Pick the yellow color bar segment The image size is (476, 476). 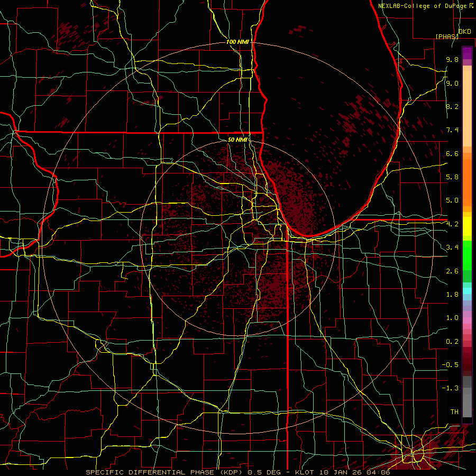tap(467, 226)
